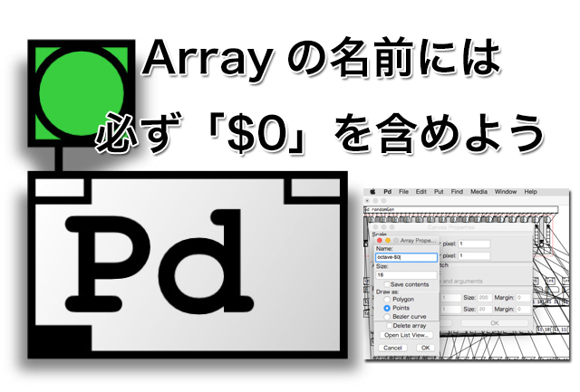Viewport: 580px width, 392px height.
Task: Open the Window menu
Action: tap(506, 191)
